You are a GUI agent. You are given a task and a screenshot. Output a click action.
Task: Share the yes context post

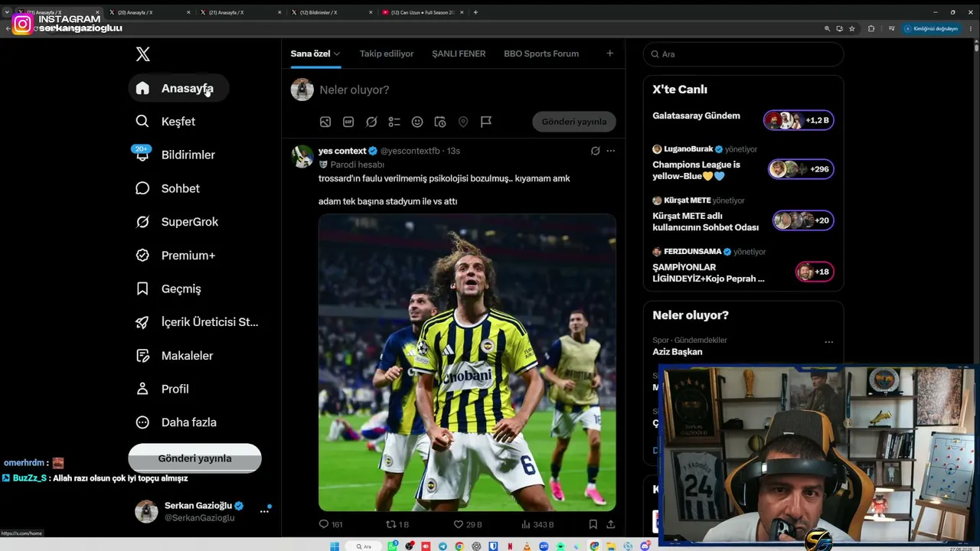click(x=611, y=524)
